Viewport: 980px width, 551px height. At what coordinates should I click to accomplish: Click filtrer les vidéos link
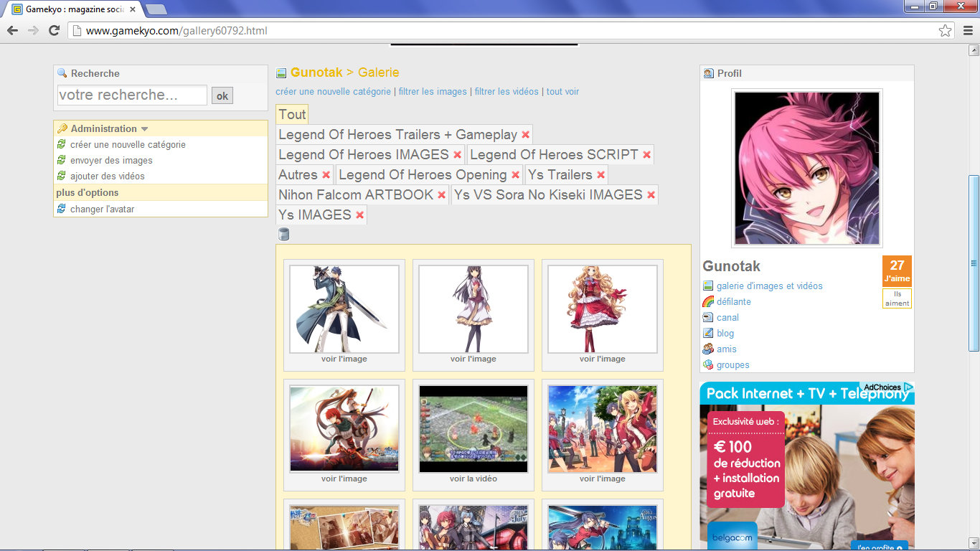point(507,92)
